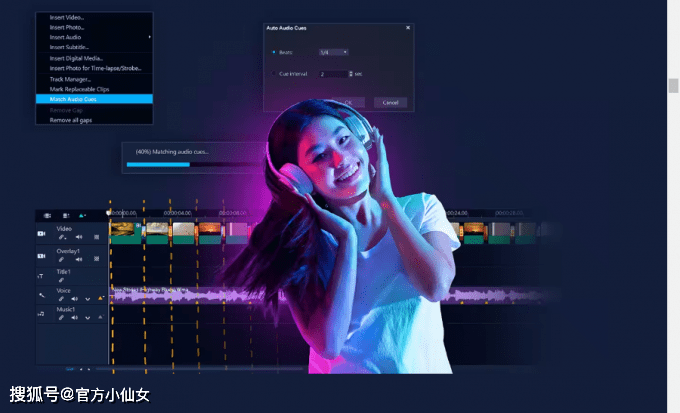
Task: Choose Remove all gaps menu entry
Action: [94, 120]
